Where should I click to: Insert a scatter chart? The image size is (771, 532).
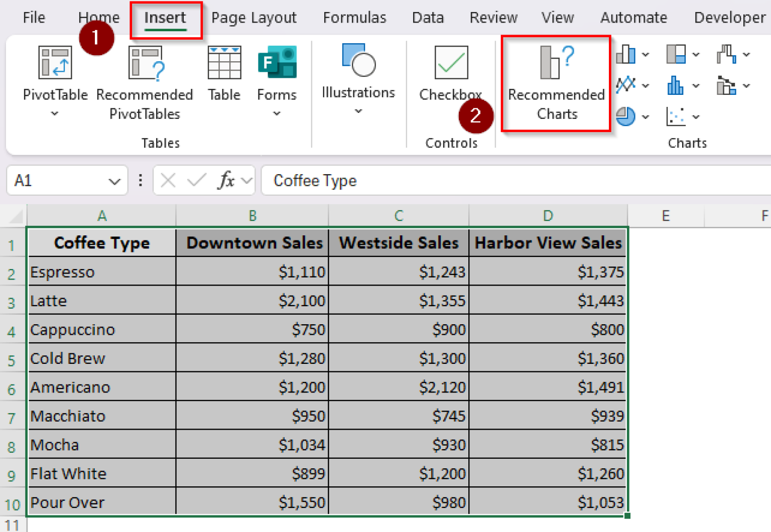pyautogui.click(x=675, y=115)
